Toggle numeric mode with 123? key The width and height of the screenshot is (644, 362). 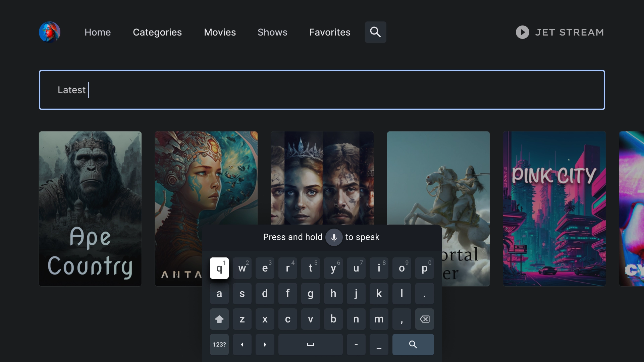[x=219, y=344]
